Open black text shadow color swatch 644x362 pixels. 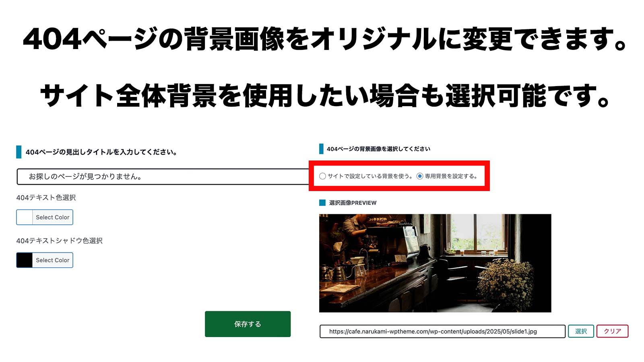25,260
